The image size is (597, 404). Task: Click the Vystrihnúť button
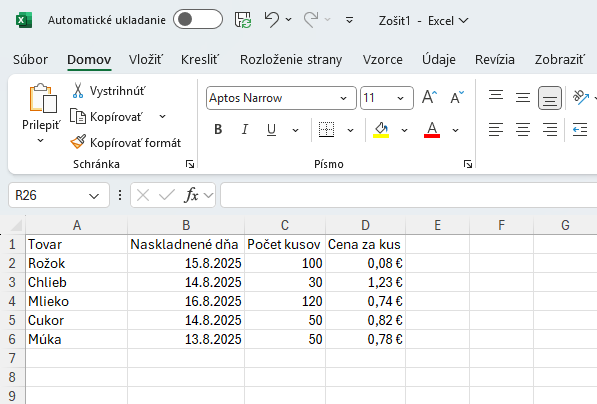pyautogui.click(x=109, y=91)
